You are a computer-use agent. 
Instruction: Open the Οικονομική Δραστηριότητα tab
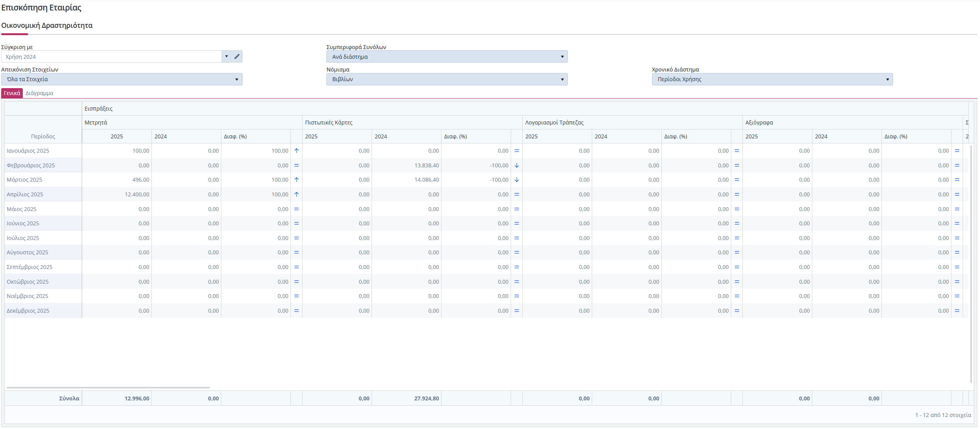pos(47,26)
